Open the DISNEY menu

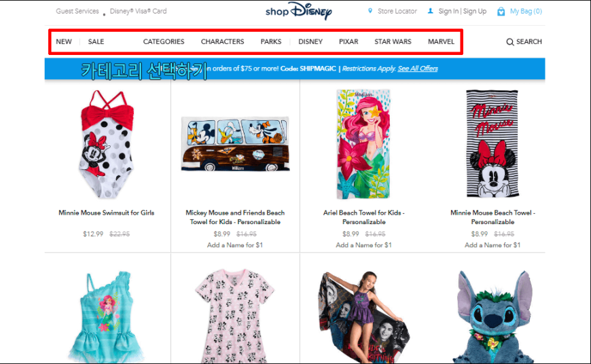[310, 41]
